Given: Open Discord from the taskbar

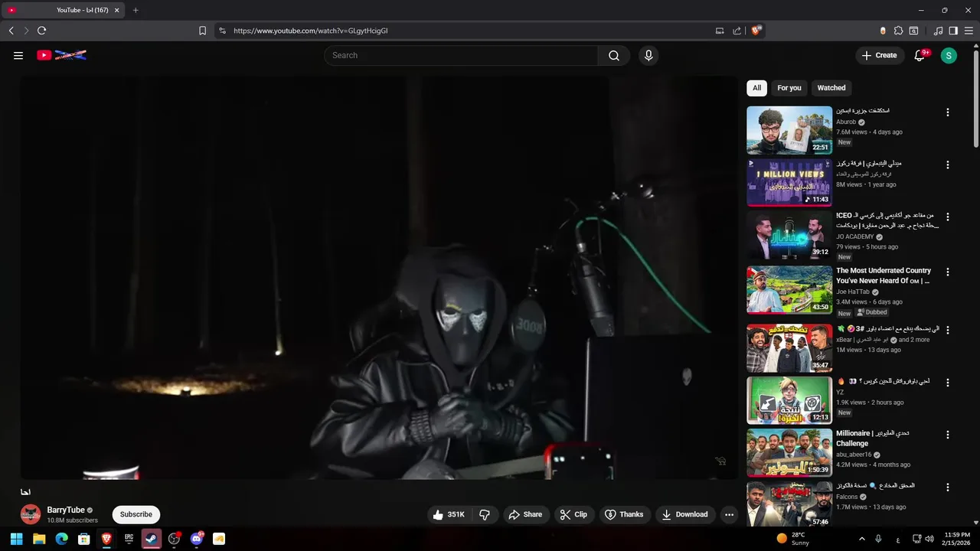Looking at the screenshot, I should coord(197,539).
